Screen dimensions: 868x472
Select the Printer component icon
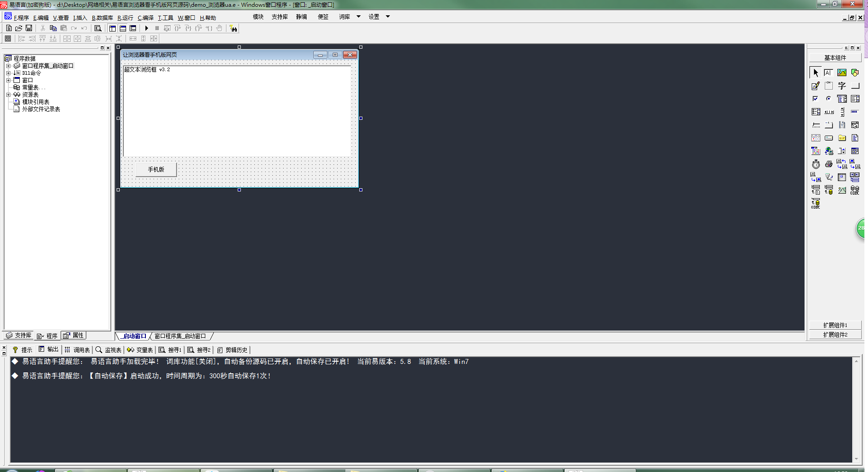[829, 164]
